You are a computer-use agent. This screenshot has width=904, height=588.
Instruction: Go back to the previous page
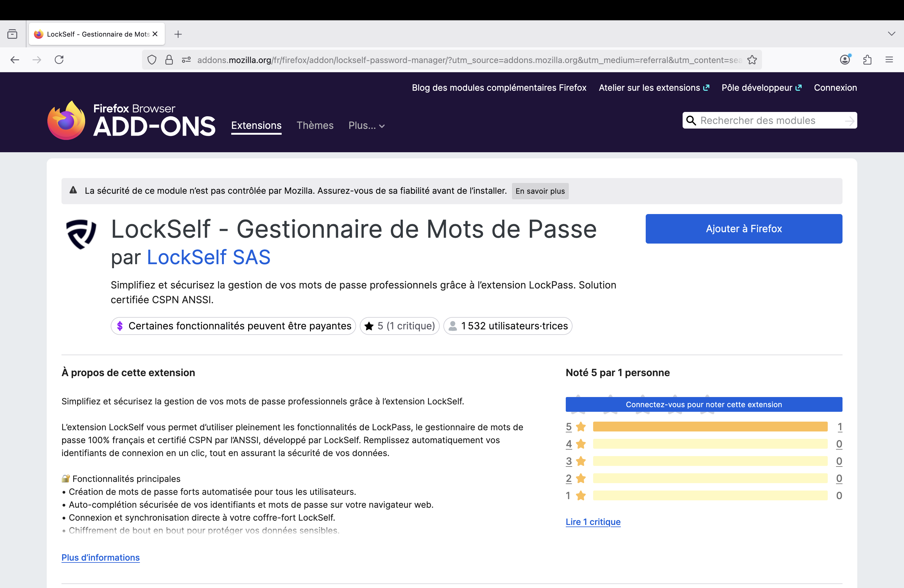click(x=15, y=60)
